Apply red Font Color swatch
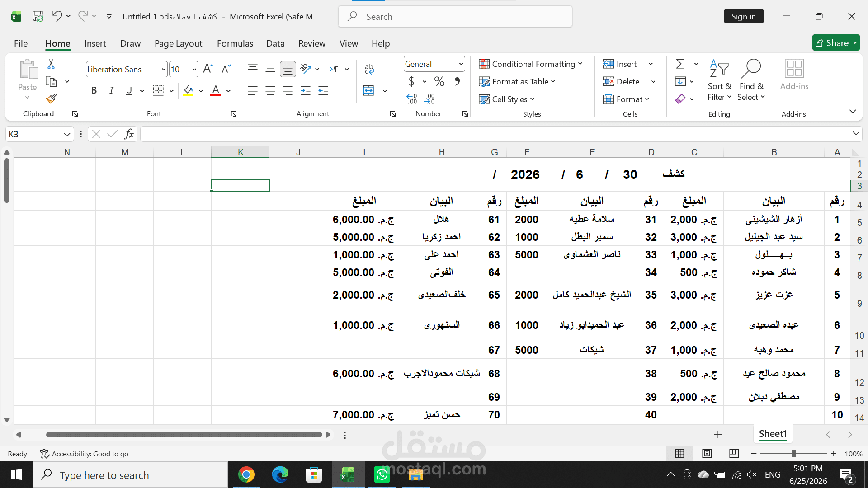 click(x=216, y=91)
